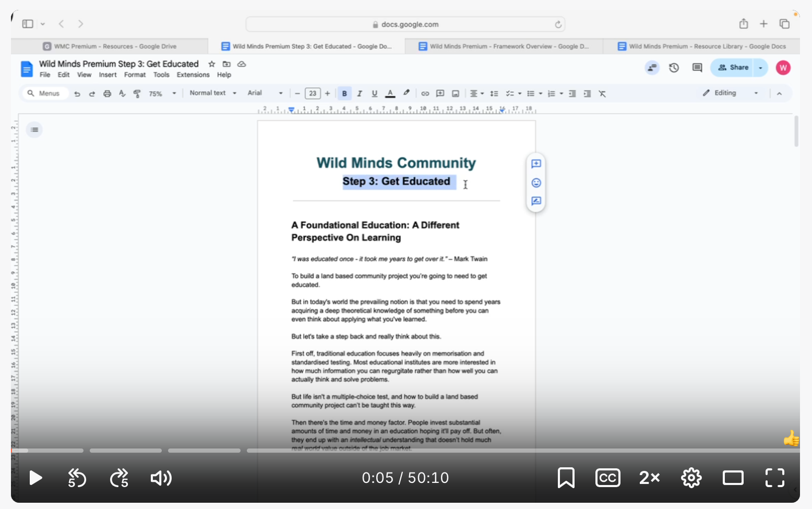Add a comment using the toolbar icon
The width and height of the screenshot is (812, 509).
(x=440, y=94)
